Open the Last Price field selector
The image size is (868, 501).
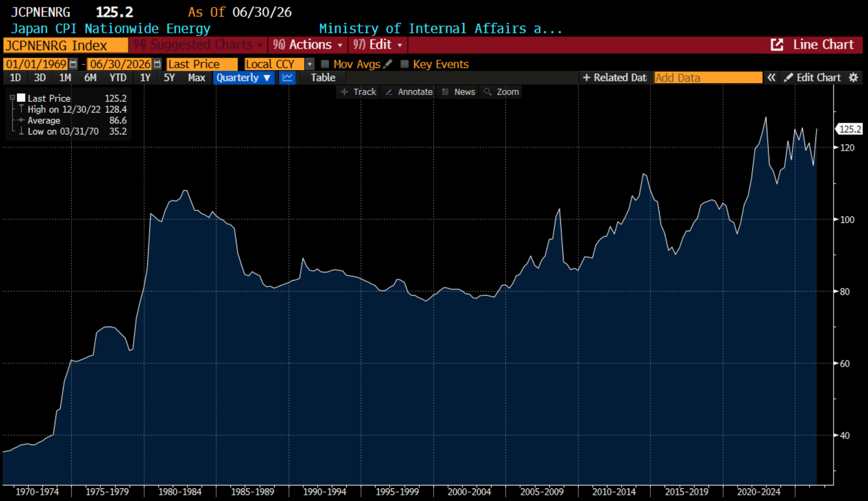(202, 64)
